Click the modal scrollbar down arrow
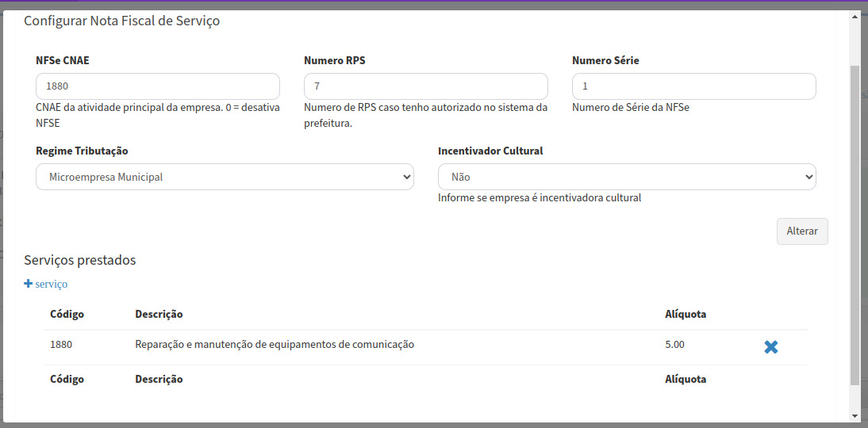Screen dimensions: 868x428 (855, 415)
